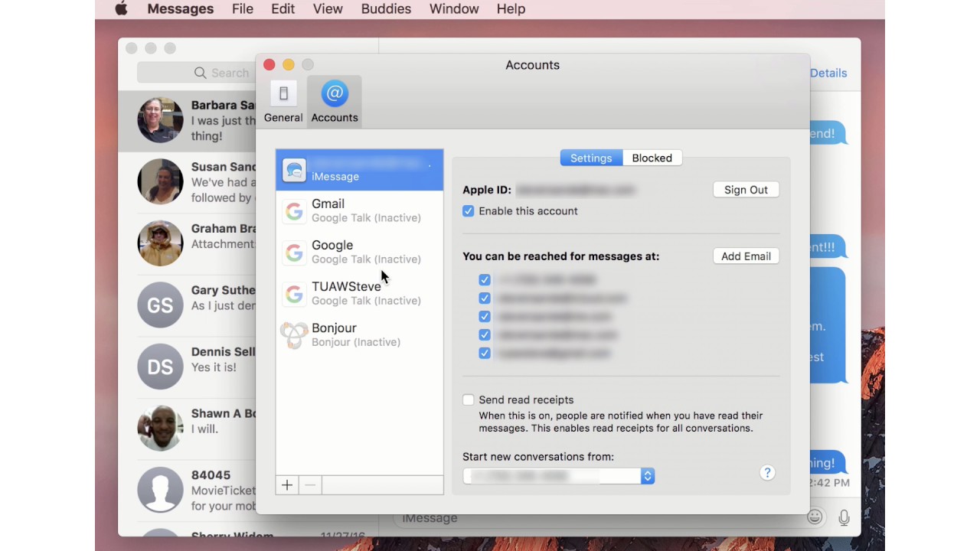
Task: Click Shawn's avatar photo
Action: pos(160,429)
